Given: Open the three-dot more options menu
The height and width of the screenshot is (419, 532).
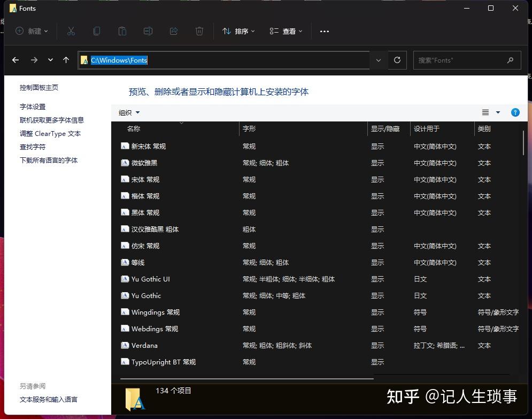Looking at the screenshot, I should point(325,31).
